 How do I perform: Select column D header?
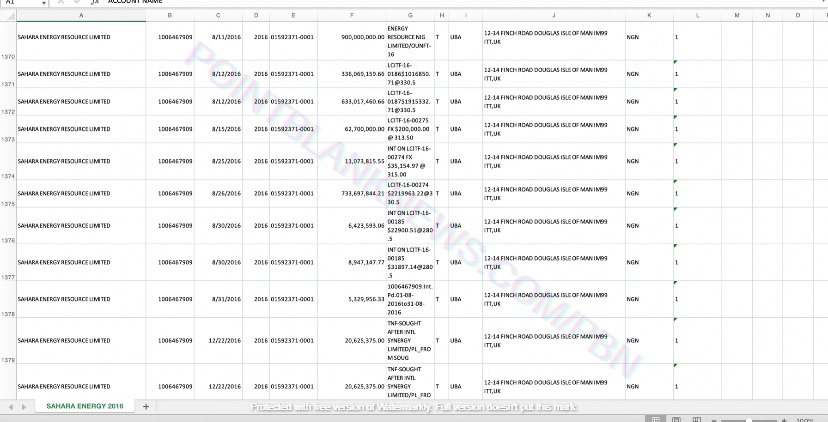coord(256,15)
